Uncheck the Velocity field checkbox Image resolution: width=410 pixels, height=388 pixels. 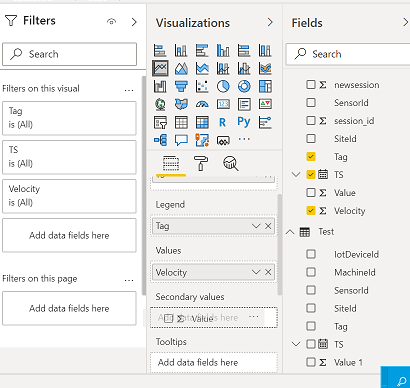point(311,210)
